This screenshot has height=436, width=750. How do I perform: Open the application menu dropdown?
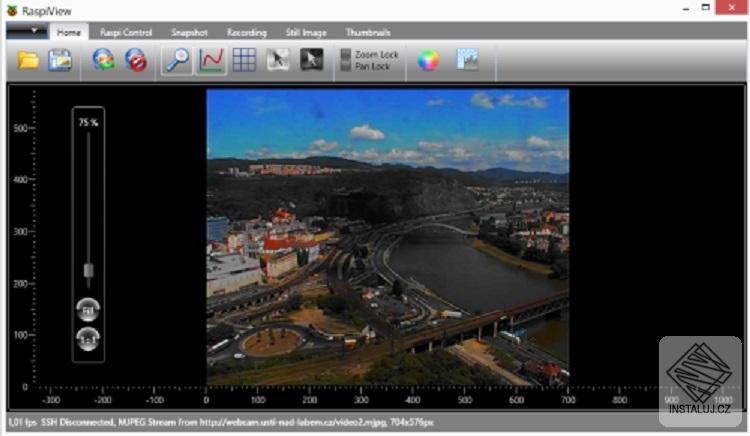[x=27, y=31]
